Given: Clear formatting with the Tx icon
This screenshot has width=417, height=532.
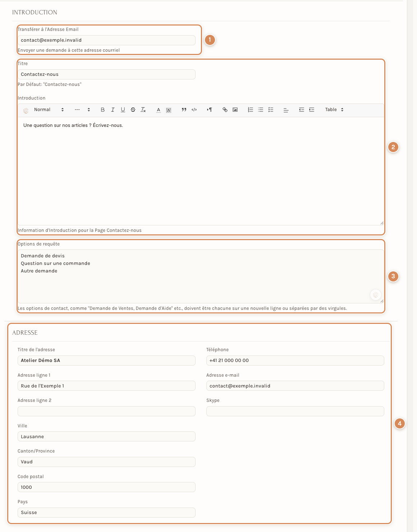Looking at the screenshot, I should (x=143, y=110).
